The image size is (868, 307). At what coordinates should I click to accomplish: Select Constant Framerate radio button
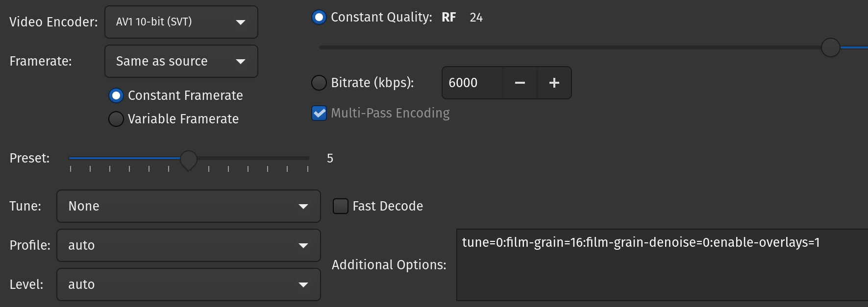click(x=116, y=95)
